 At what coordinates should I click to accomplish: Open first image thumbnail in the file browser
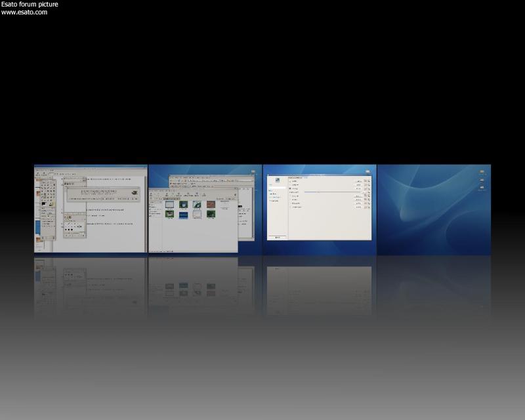[169, 204]
